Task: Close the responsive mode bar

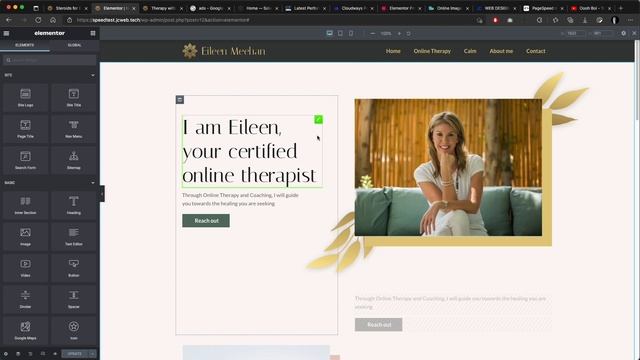Action: pos(634,33)
